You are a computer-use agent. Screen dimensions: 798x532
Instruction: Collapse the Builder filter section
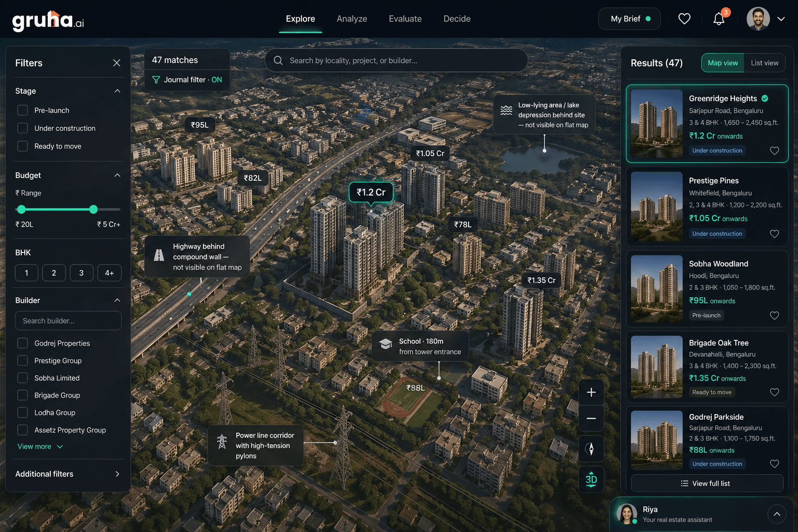tap(117, 300)
